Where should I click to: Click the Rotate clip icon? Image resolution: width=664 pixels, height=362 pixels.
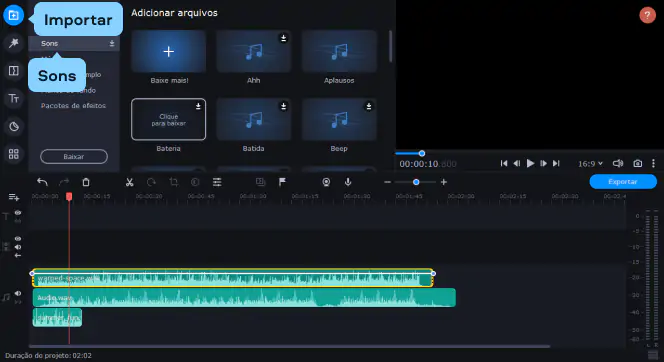(151, 182)
